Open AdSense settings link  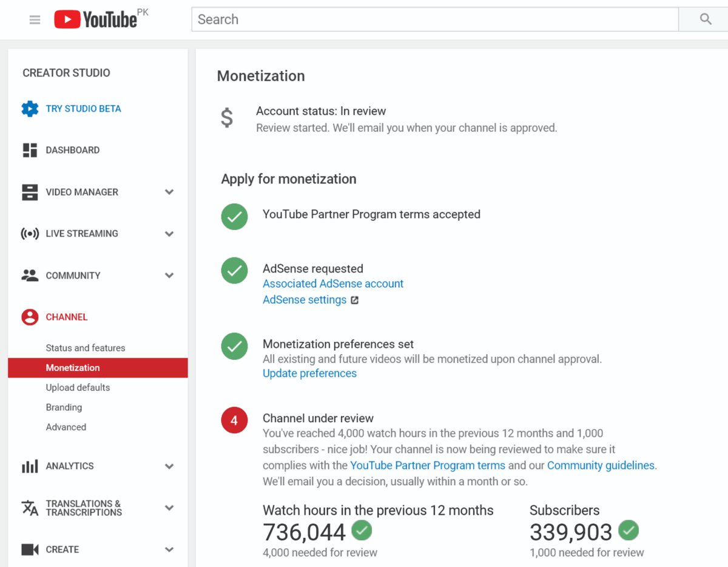[x=305, y=300]
